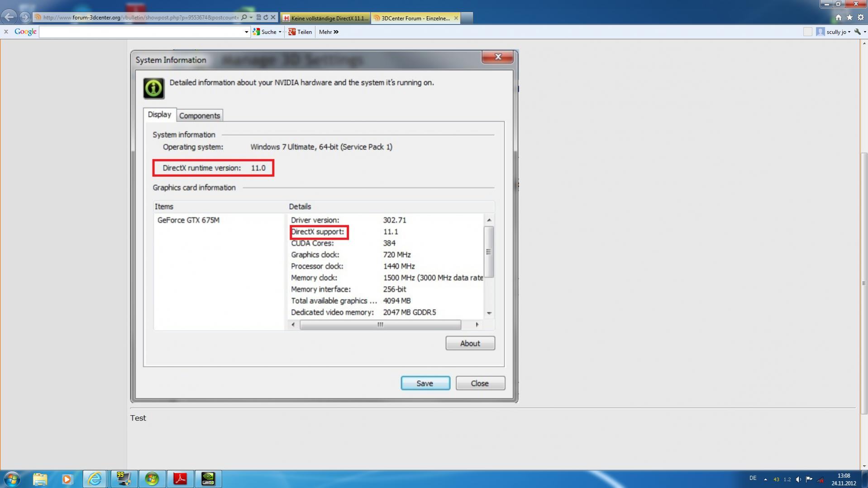The image size is (868, 488).
Task: Click the 'Driver version:' row
Action: pyautogui.click(x=386, y=220)
